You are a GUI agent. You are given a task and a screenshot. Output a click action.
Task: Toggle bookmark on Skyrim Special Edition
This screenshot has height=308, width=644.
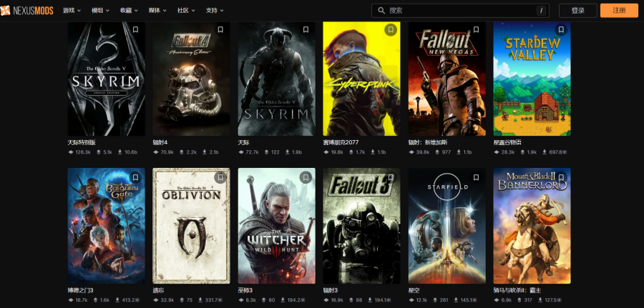tap(135, 30)
